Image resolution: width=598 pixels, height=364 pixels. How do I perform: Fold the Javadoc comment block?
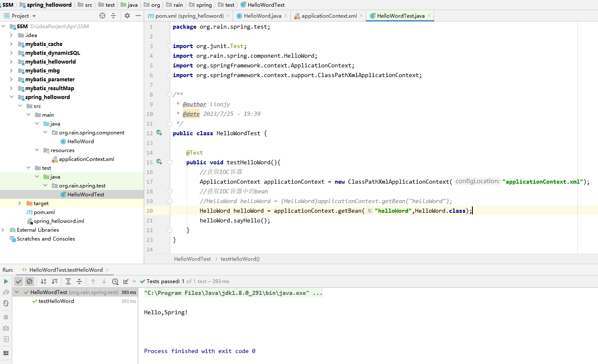pos(170,94)
